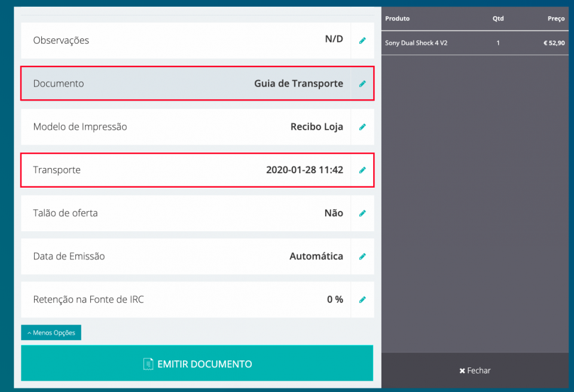This screenshot has height=392, width=574.
Task: Edit Data de Emissão with its pencil icon
Action: [362, 256]
